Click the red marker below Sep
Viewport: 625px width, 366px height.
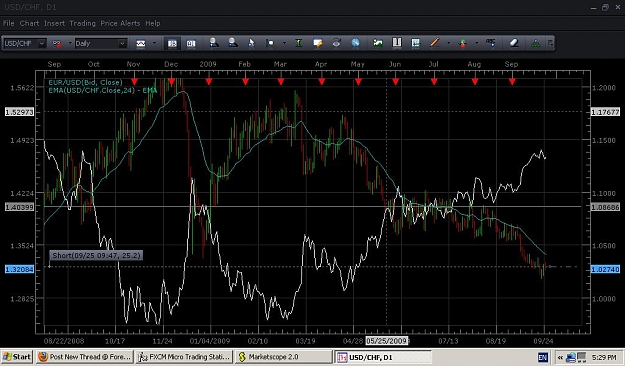(512, 82)
